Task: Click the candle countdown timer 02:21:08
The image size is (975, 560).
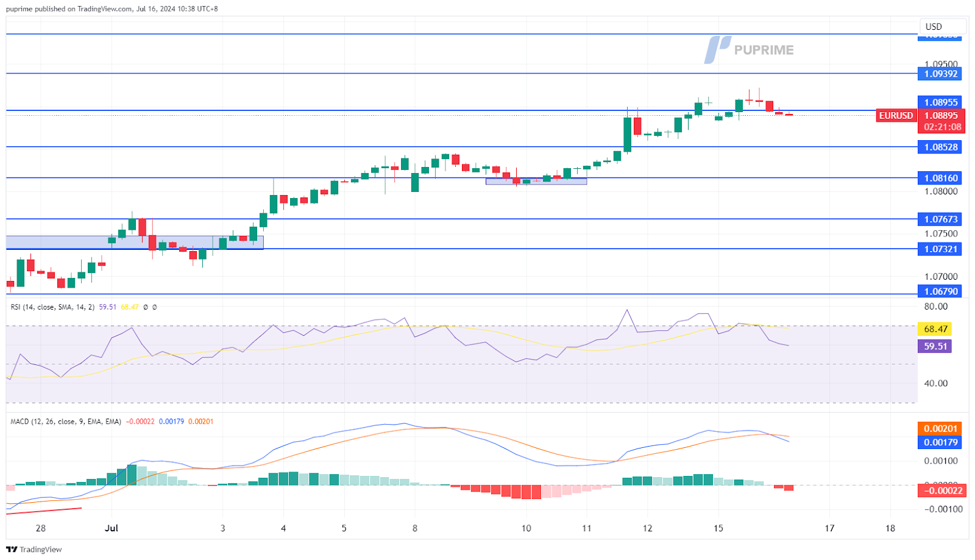Action: [941, 127]
